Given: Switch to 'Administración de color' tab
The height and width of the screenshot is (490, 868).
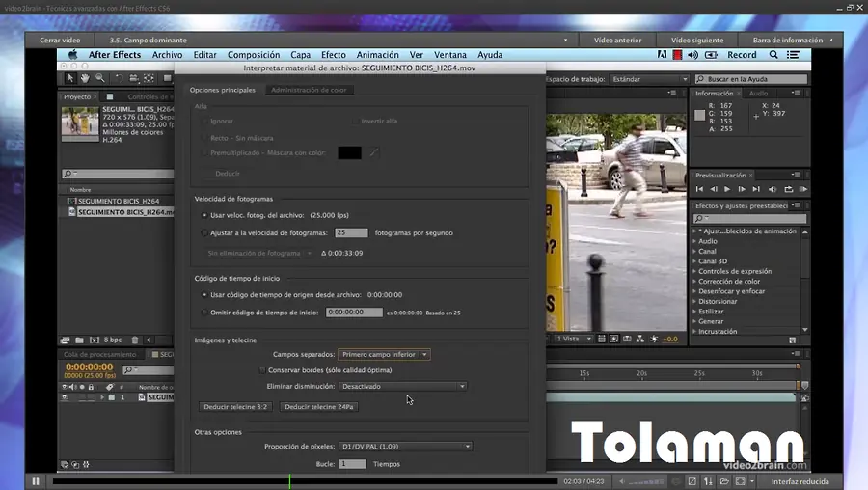Looking at the screenshot, I should [311, 90].
